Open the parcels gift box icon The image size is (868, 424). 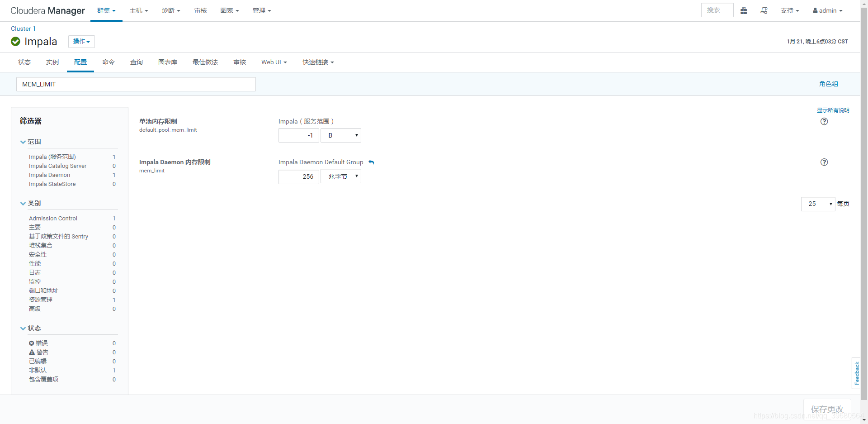click(744, 10)
